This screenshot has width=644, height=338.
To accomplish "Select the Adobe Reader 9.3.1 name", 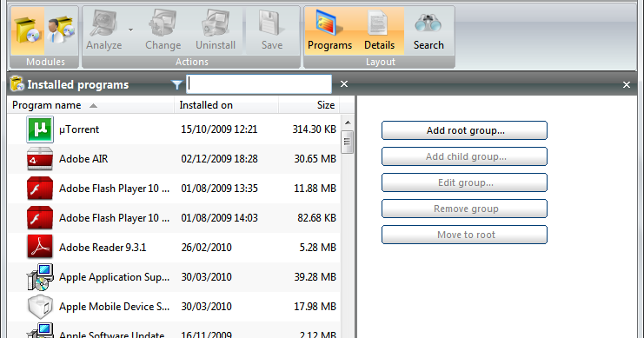I will click(x=103, y=248).
